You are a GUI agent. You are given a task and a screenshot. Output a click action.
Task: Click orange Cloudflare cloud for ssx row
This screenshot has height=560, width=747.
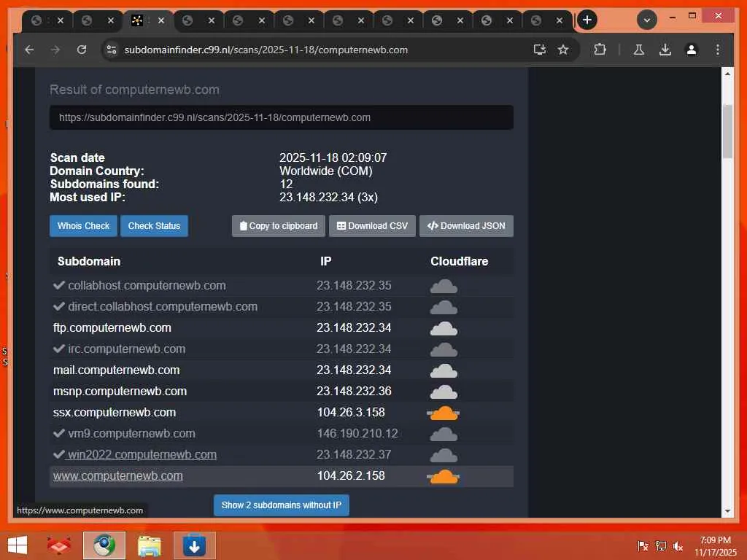tap(444, 413)
